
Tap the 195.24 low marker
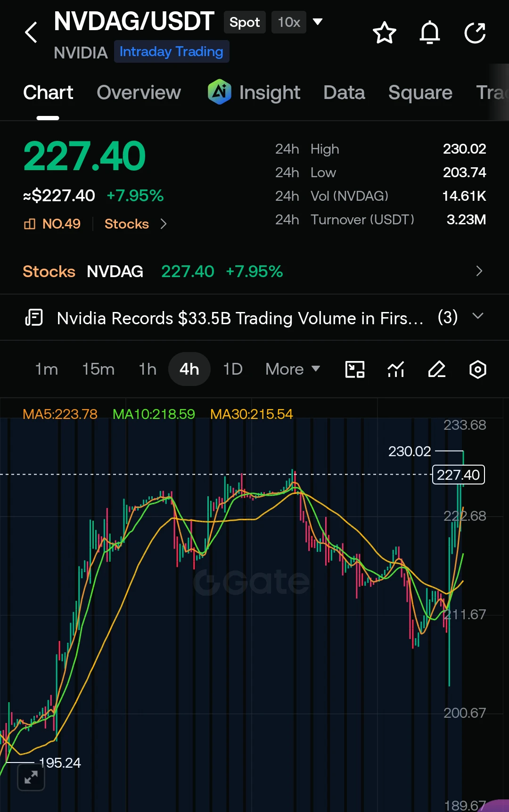60,763
